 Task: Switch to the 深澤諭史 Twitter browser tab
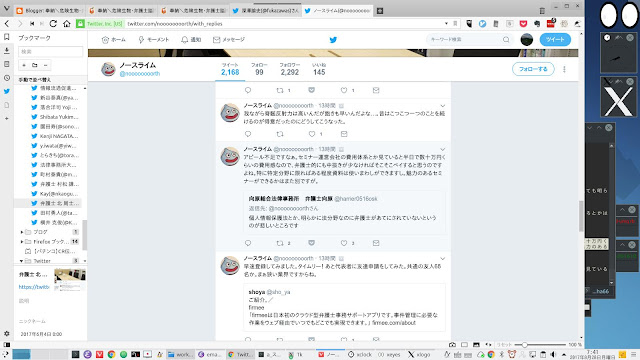point(266,11)
